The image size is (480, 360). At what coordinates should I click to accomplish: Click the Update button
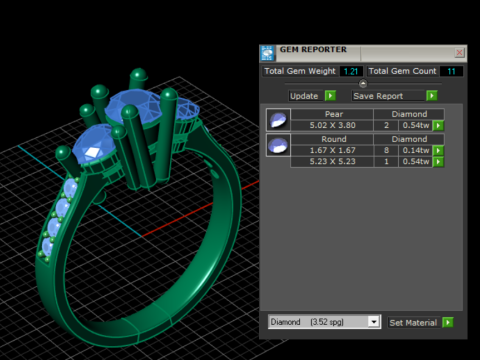click(x=306, y=96)
